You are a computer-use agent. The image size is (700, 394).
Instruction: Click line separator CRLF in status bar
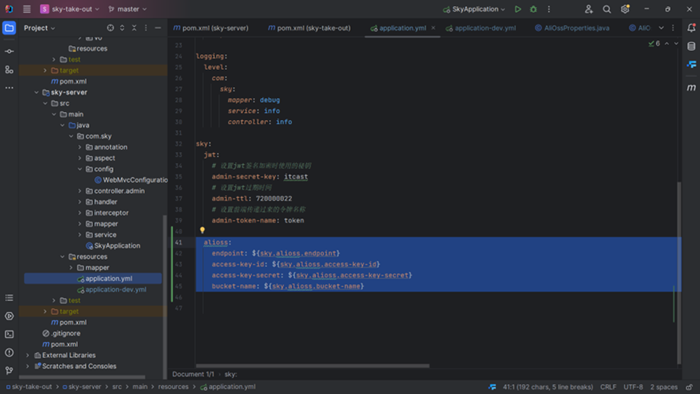pos(608,387)
